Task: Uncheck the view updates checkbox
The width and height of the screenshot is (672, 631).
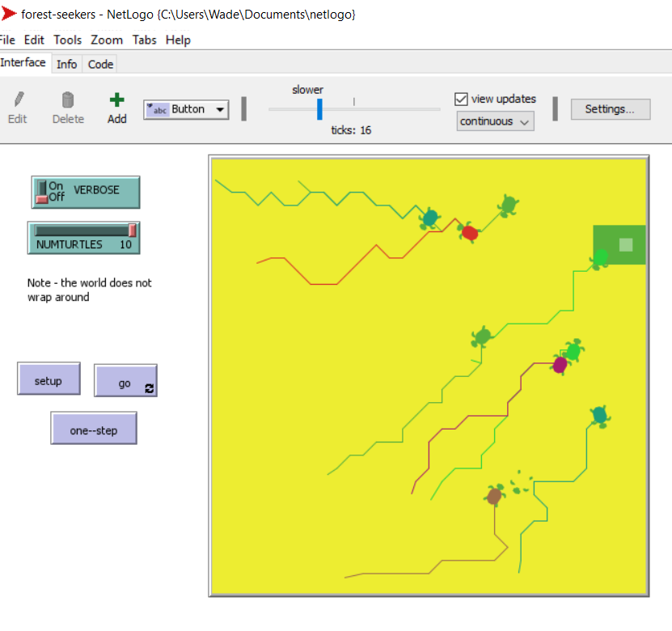Action: tap(462, 99)
